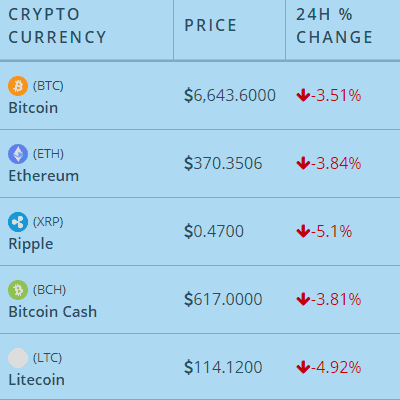The width and height of the screenshot is (400, 400).
Task: Sort by the Price column header
Action: (x=211, y=26)
